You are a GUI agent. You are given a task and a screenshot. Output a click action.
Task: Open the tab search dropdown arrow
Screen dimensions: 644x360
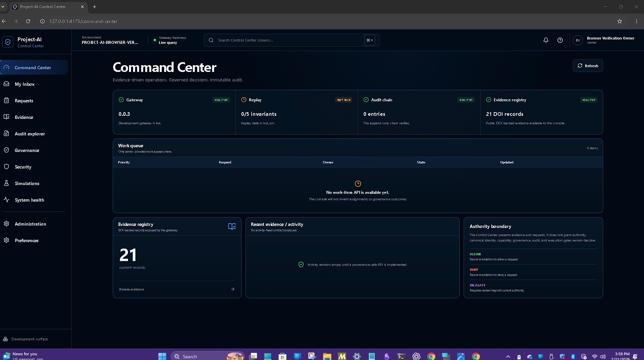click(x=3, y=7)
